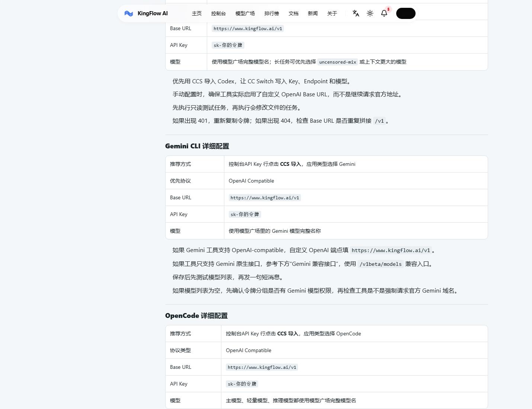This screenshot has width=532, height=409.
Task: Click the /v1 code tag after 重复拼接
Action: (379, 121)
